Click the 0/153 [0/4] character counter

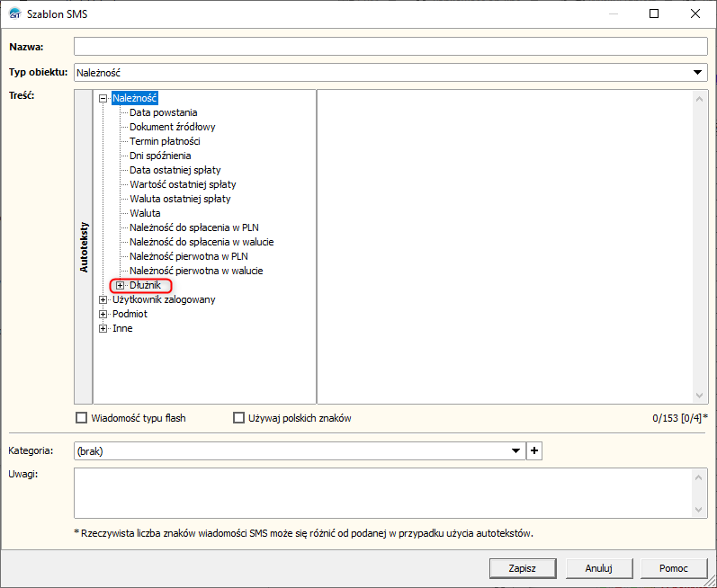[680, 417]
